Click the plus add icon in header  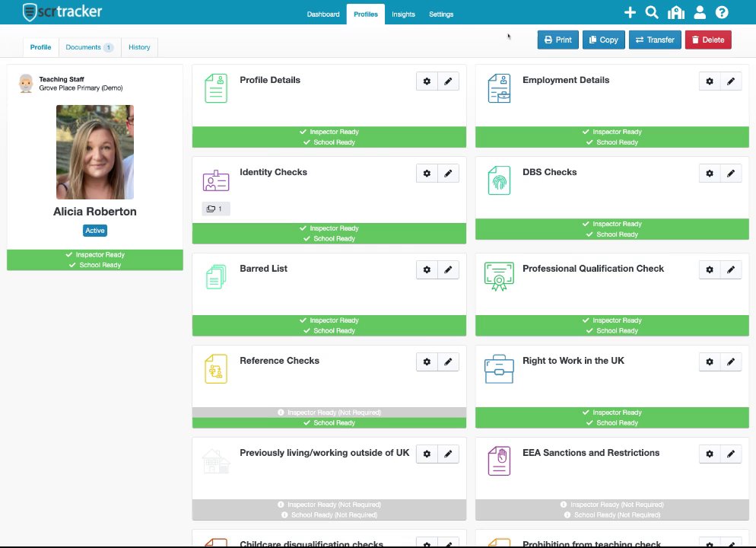(630, 12)
